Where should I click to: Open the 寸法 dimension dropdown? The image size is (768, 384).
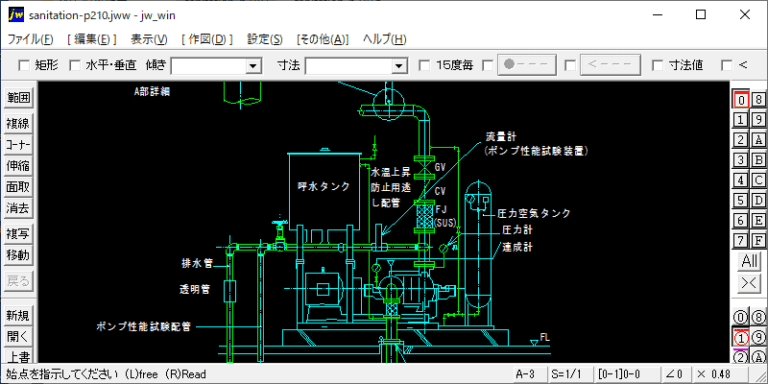[x=399, y=66]
